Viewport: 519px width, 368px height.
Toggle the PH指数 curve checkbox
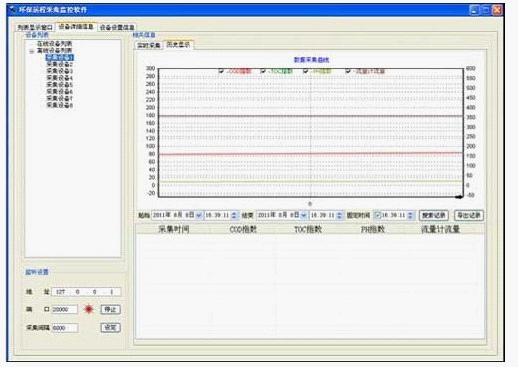[x=306, y=71]
